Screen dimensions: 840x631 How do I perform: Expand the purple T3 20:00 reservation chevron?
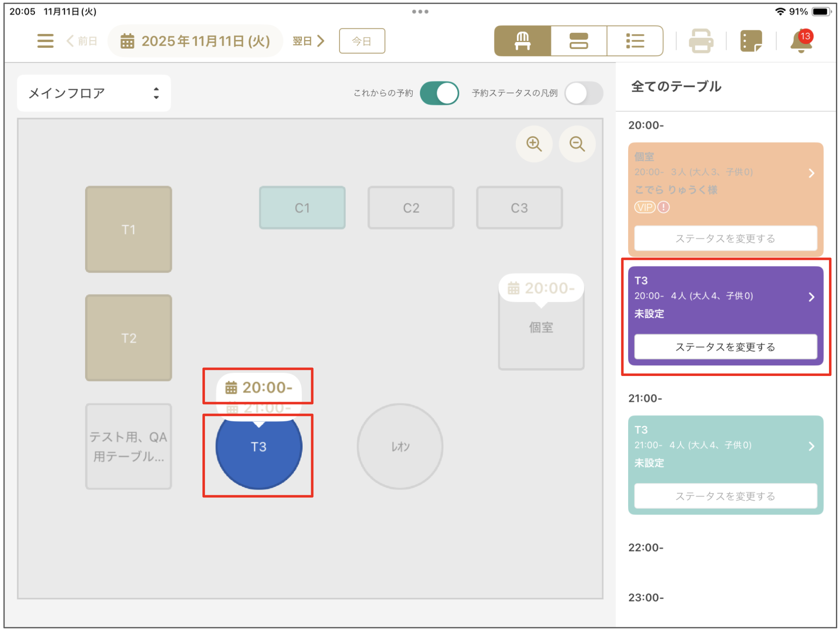coord(811,297)
